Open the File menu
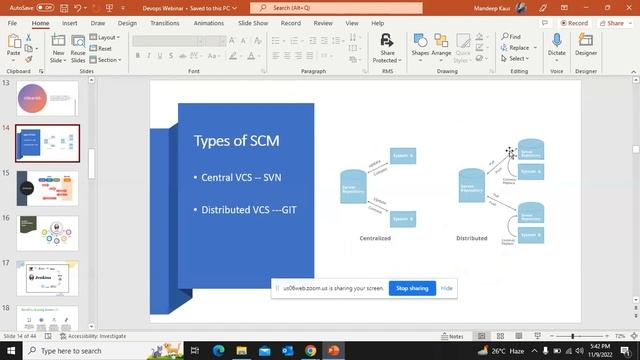The height and width of the screenshot is (360, 640). click(x=12, y=23)
